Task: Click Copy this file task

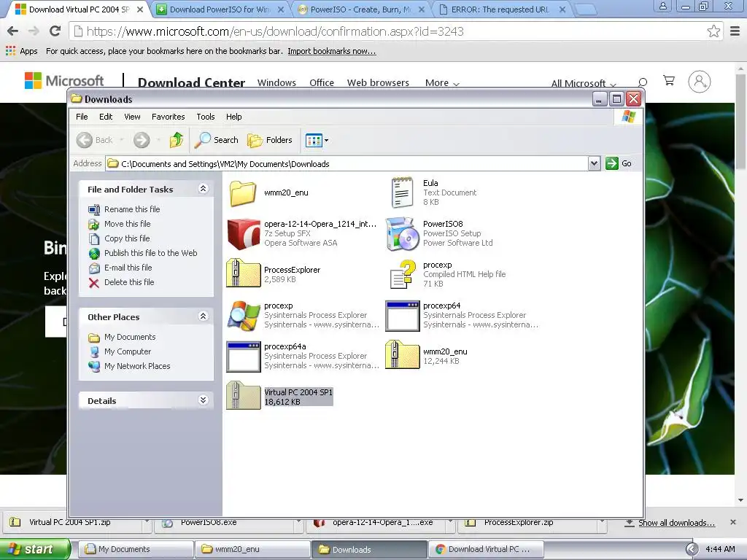Action: 127,238
